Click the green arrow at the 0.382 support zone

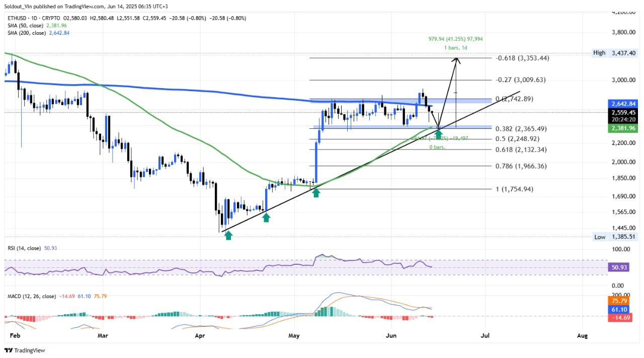point(439,134)
